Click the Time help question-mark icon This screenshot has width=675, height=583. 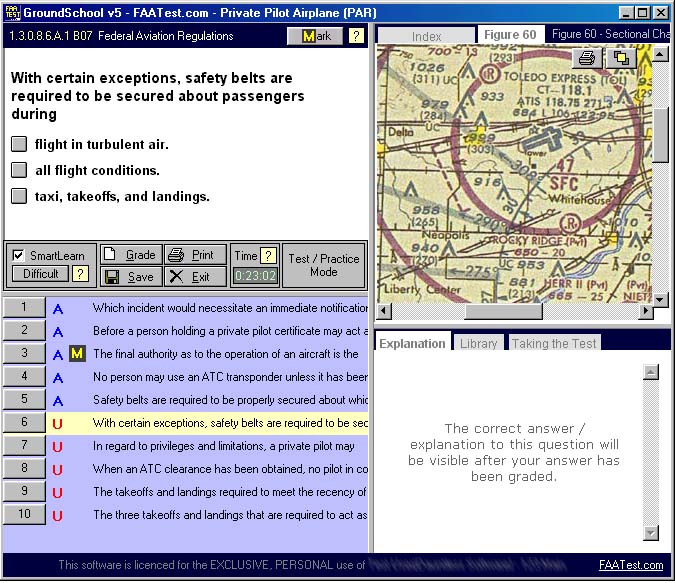[x=268, y=255]
